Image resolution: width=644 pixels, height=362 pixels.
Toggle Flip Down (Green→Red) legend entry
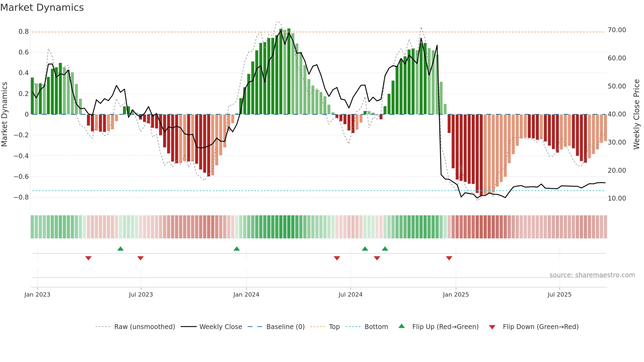(x=534, y=327)
